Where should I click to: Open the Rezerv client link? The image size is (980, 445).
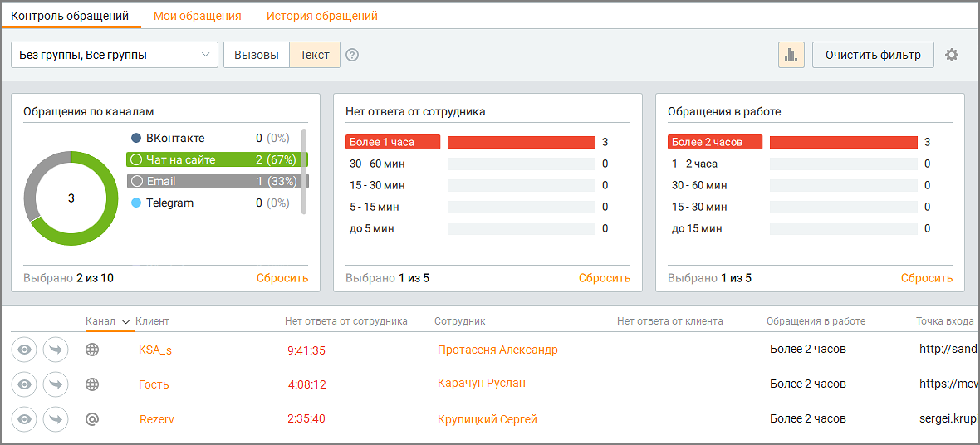157,419
